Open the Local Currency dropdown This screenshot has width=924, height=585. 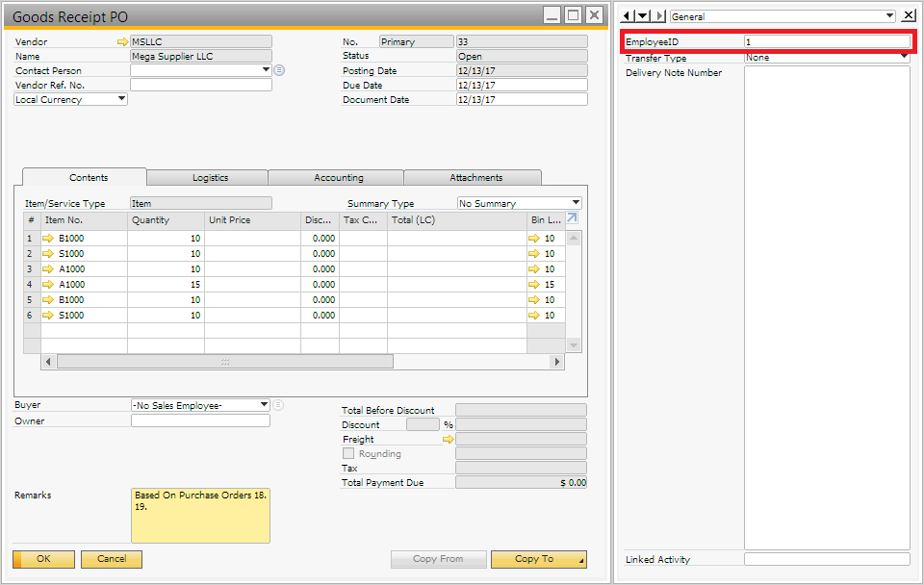pos(121,99)
